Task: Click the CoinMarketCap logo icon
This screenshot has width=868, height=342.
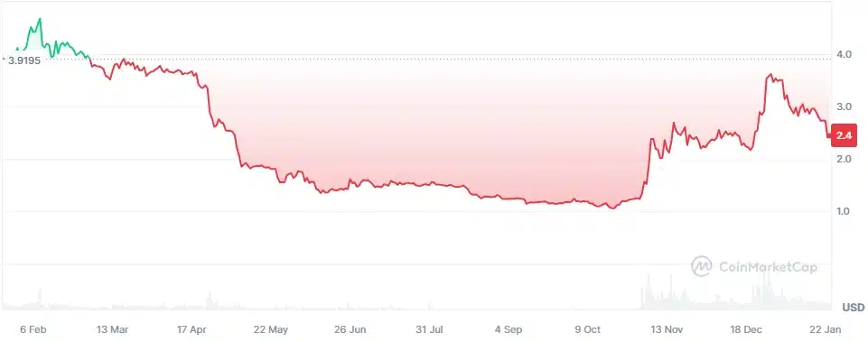Action: click(x=702, y=266)
